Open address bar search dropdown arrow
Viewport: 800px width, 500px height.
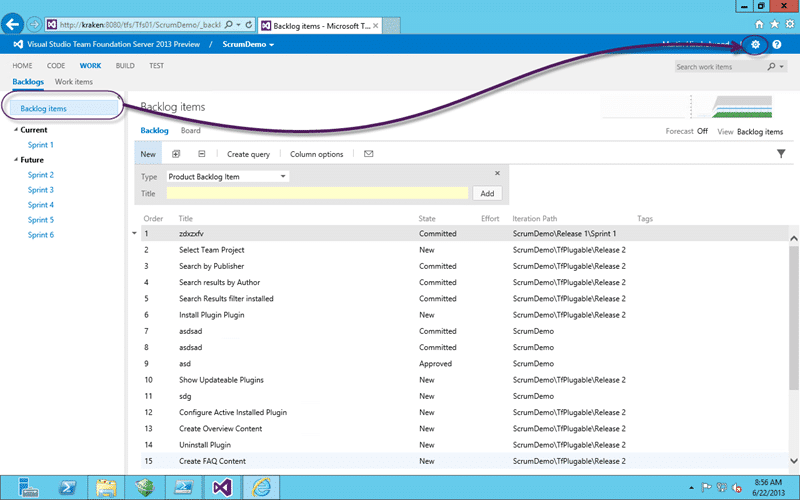point(238,24)
